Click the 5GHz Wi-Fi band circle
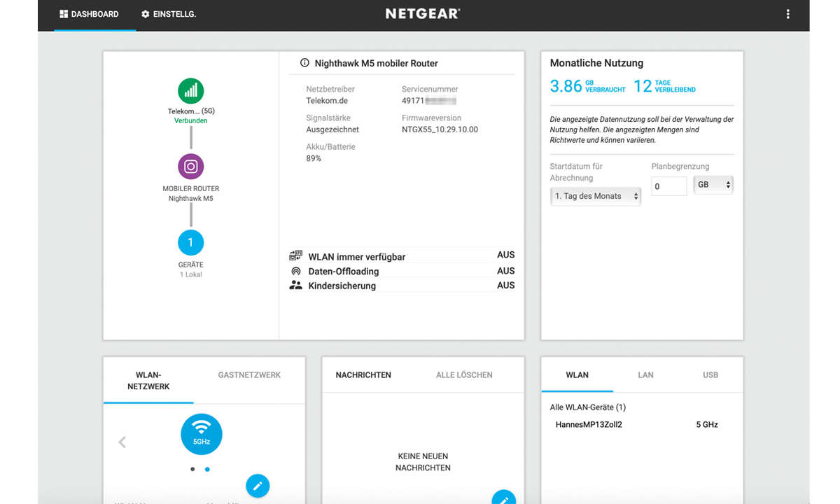The height and width of the screenshot is (504, 840). point(202,434)
